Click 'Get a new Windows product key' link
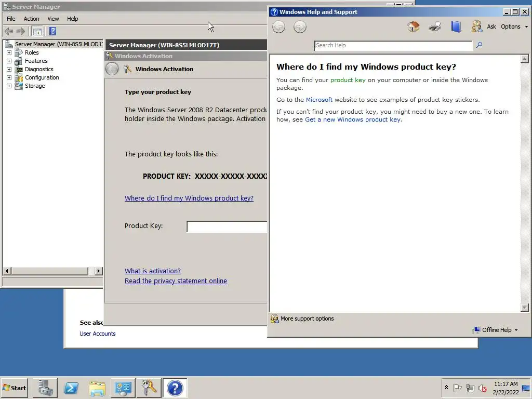This screenshot has height=399, width=532. (x=353, y=119)
